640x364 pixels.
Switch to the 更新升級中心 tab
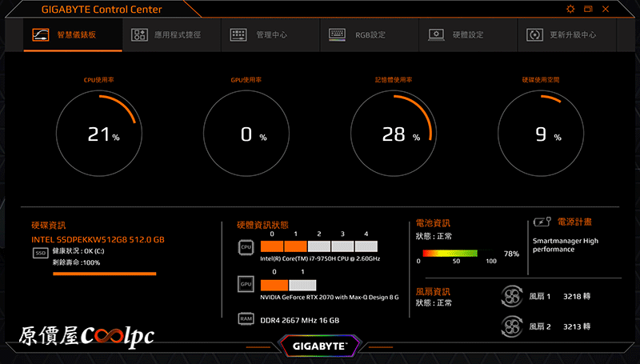pos(566,35)
